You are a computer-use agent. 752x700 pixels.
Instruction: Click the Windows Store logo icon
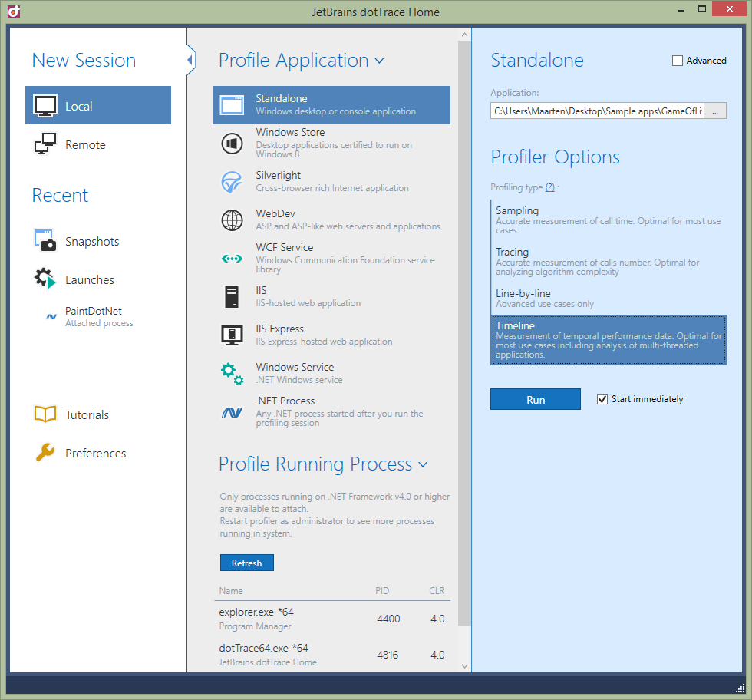pos(232,144)
